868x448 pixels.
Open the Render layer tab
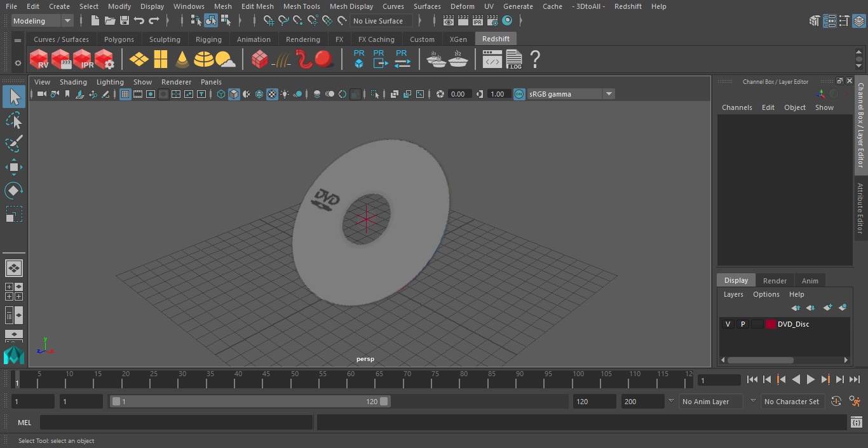tap(775, 280)
